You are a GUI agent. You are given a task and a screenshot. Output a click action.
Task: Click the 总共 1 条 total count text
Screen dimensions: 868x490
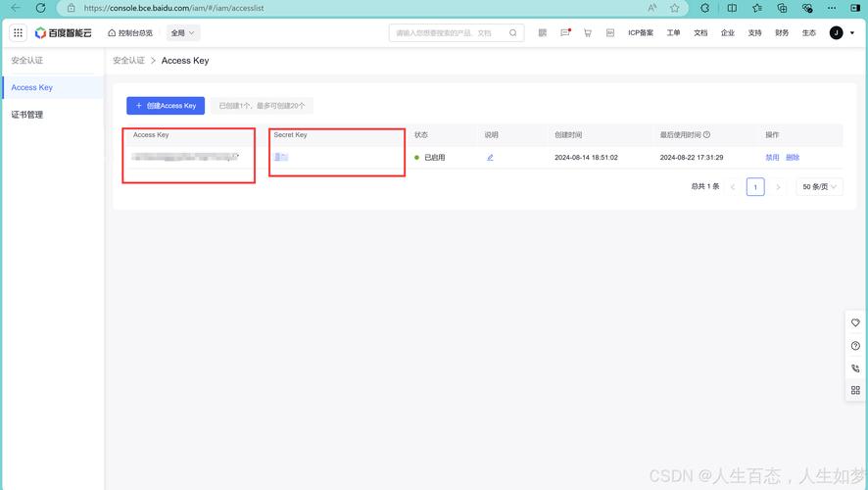click(704, 186)
